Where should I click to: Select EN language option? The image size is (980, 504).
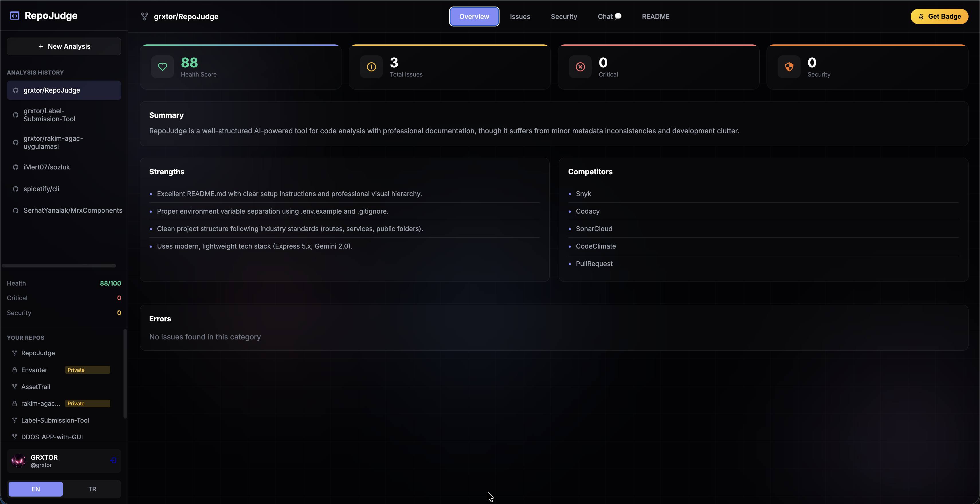pos(35,489)
